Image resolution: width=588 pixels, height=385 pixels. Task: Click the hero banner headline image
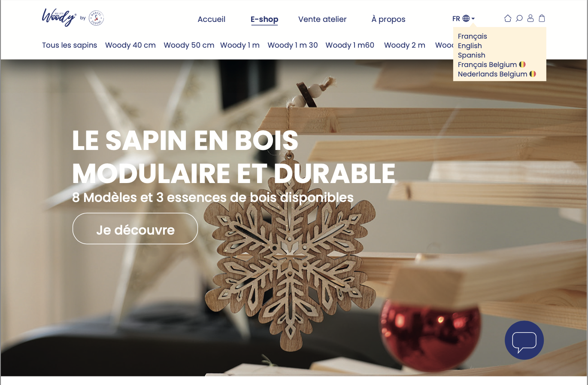(234, 157)
